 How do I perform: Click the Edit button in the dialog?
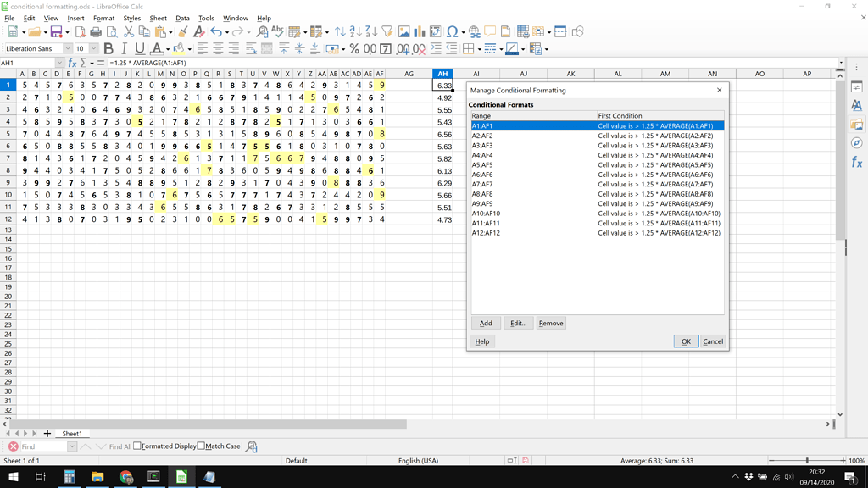point(518,323)
